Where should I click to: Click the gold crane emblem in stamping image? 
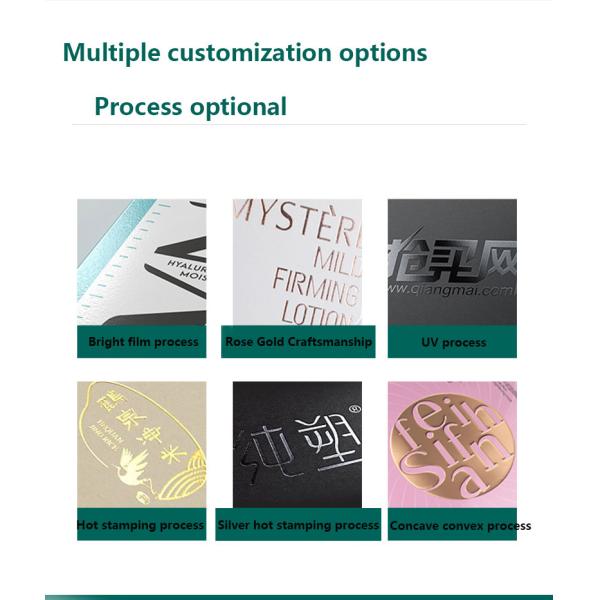[x=135, y=466]
